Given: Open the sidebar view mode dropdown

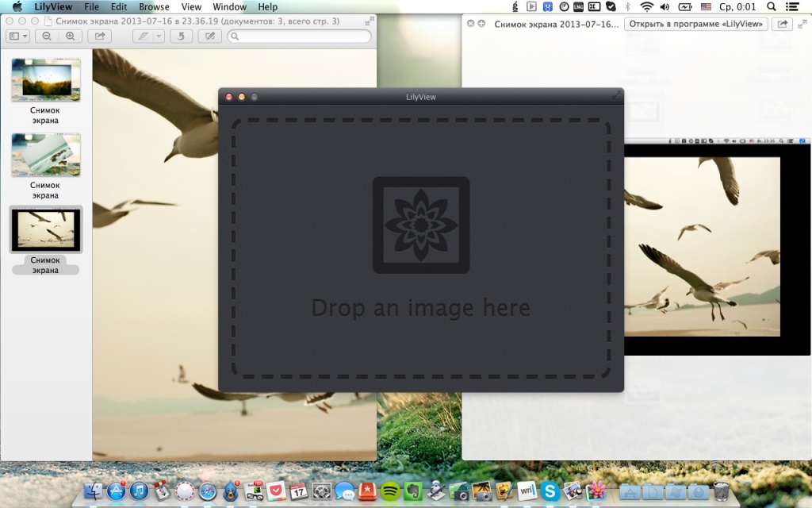Looking at the screenshot, I should point(17,37).
